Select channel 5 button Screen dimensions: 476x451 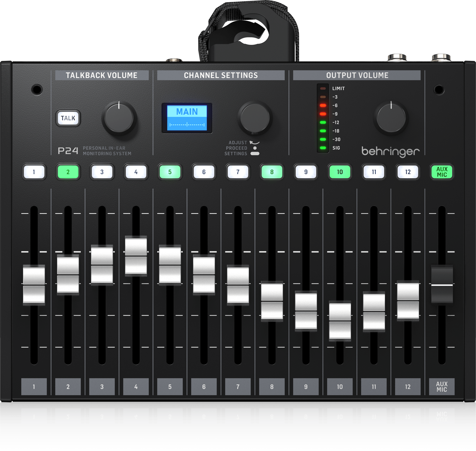(170, 171)
